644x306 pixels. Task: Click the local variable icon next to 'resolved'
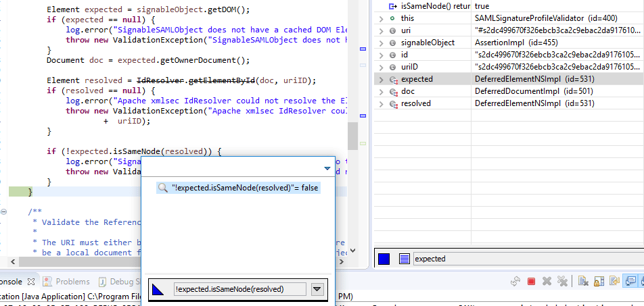394,104
